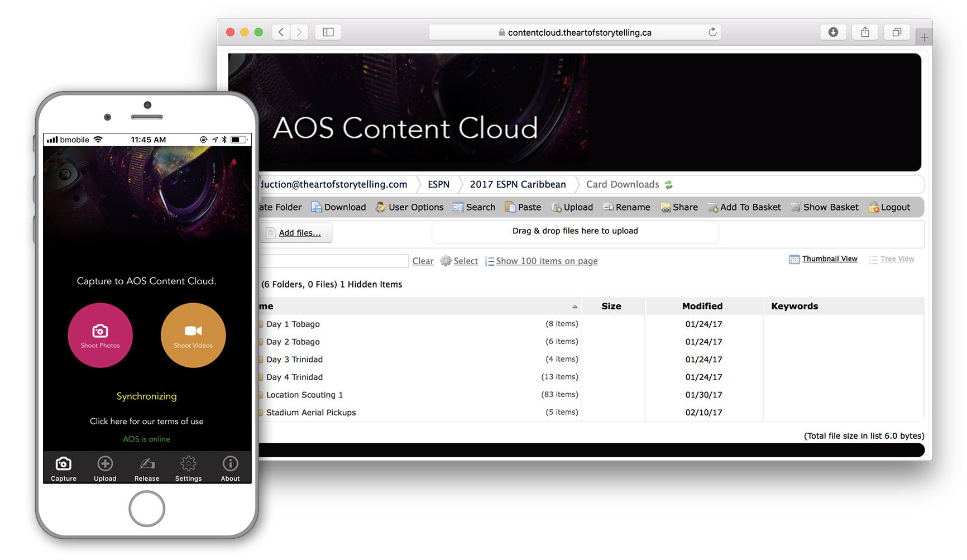
Task: Expand Show 100 items on page
Action: coord(541,261)
